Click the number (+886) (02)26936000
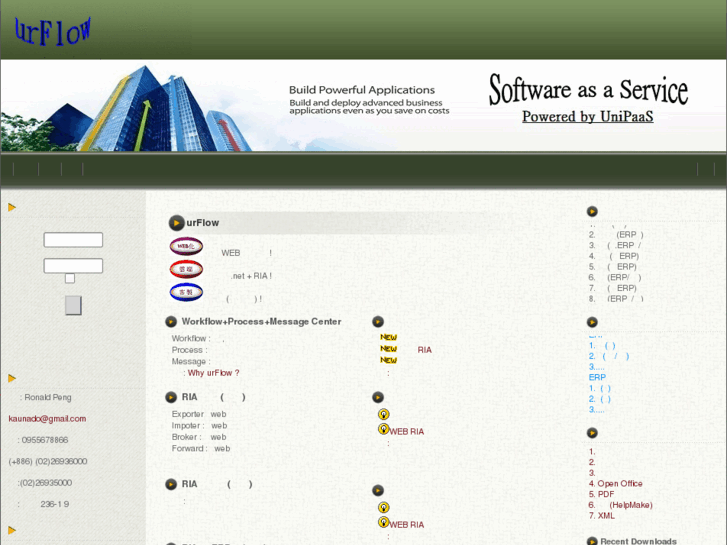727x545 pixels. (48, 462)
